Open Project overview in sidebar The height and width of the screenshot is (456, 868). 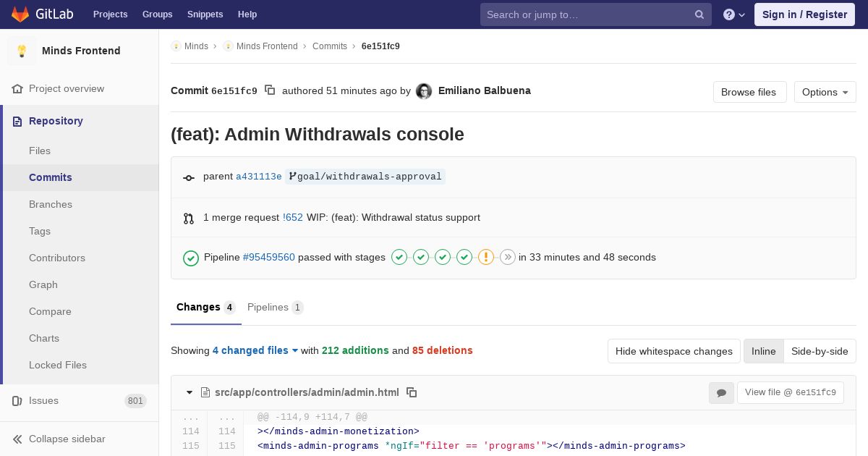click(x=66, y=88)
